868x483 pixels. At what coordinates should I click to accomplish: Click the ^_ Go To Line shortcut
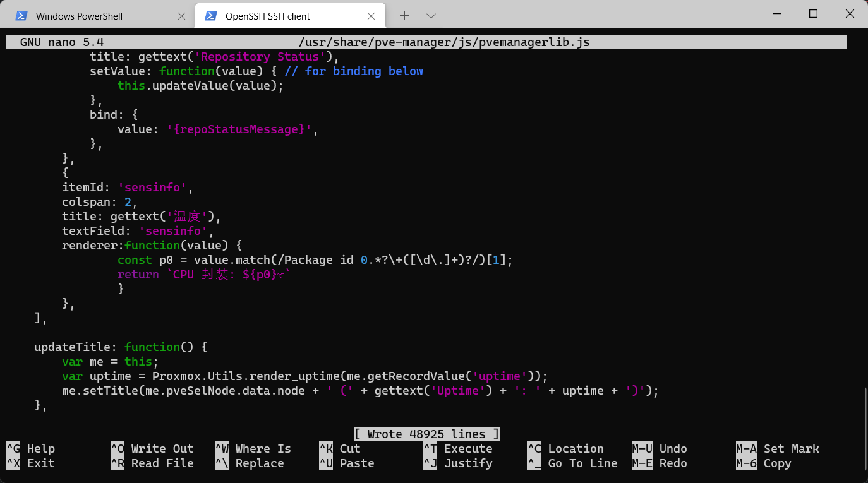coord(573,463)
